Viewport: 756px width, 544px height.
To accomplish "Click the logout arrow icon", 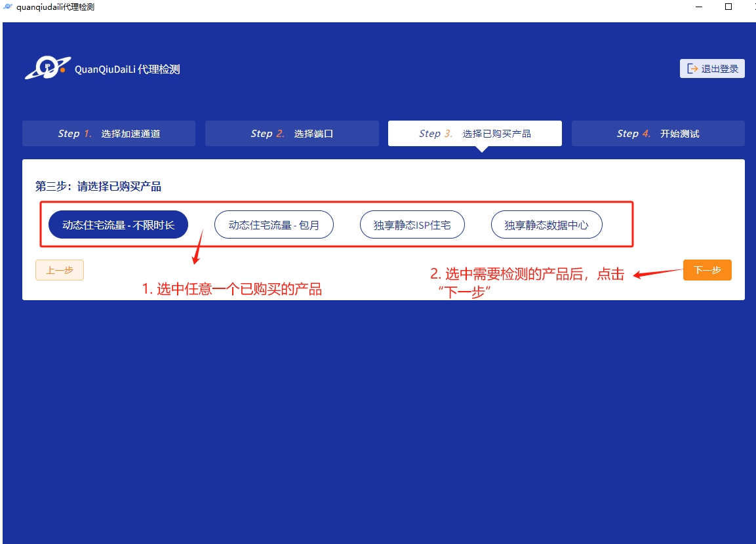I will (x=692, y=69).
